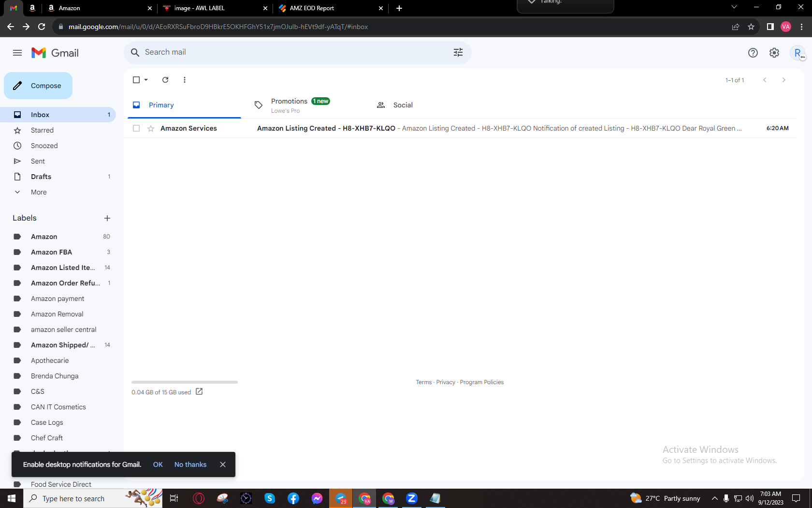Open Windows Task View
812x508 pixels.
click(x=174, y=498)
